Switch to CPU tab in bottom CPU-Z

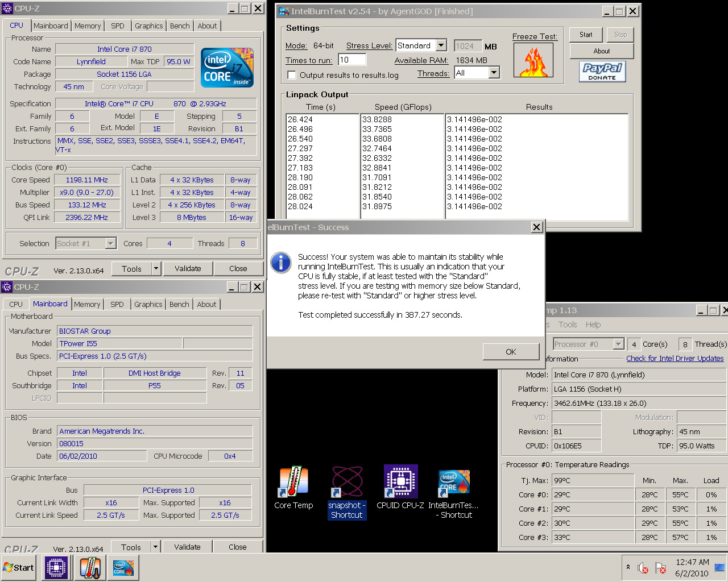(16, 304)
